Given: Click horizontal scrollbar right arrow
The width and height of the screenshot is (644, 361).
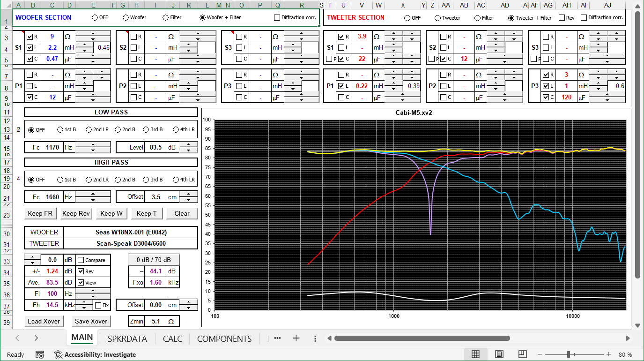Looking at the screenshot, I should (x=628, y=338).
